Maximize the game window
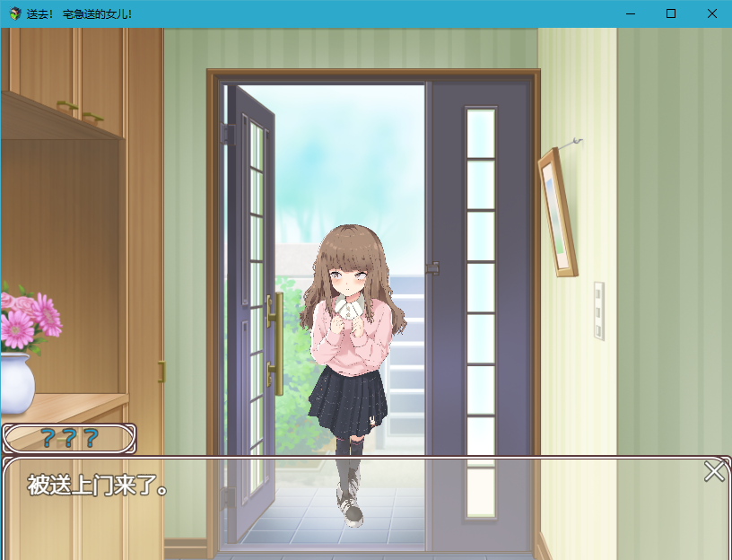 [671, 13]
